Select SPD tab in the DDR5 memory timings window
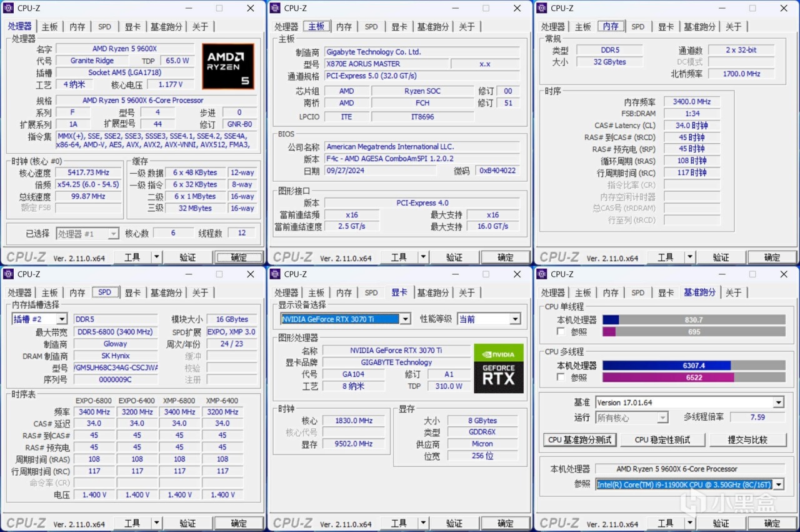Screen dimensions: 800x532 click(x=637, y=27)
